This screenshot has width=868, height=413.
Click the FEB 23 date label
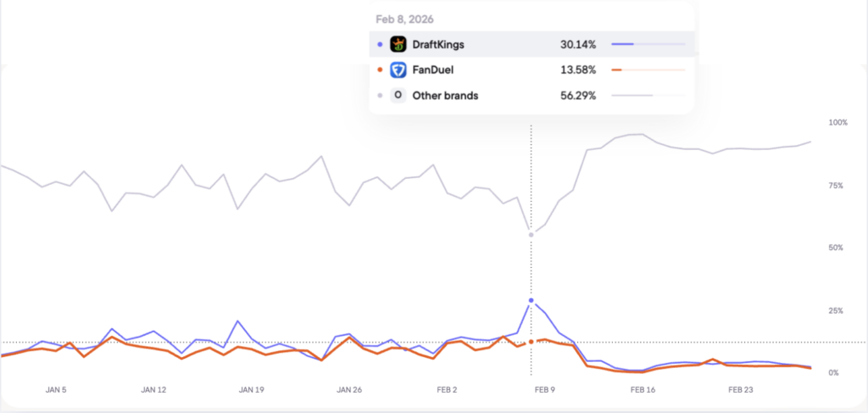click(x=742, y=390)
